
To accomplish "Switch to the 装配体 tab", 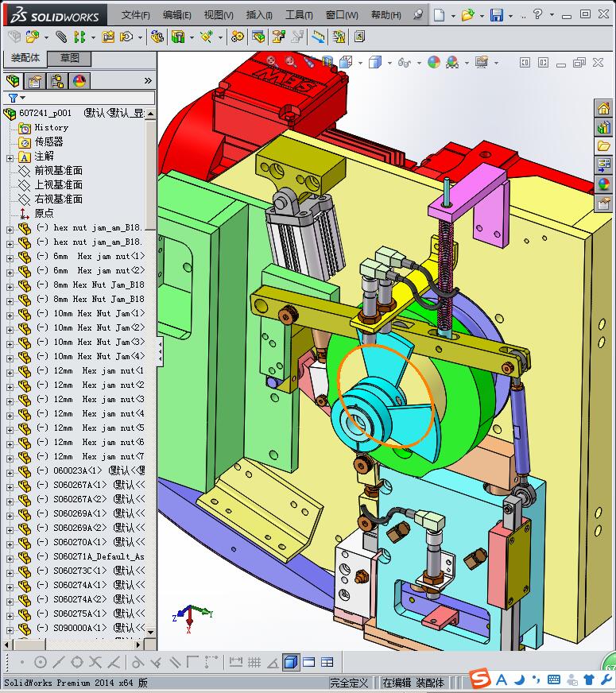I will (25, 58).
